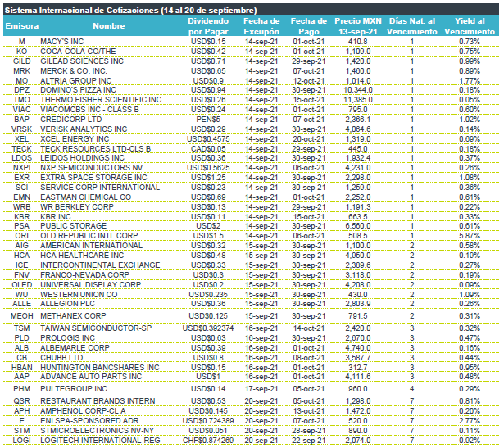The width and height of the screenshot is (504, 448).
Task: Select the 'Días Nat. al Vencimiento' header
Action: [x=411, y=26]
